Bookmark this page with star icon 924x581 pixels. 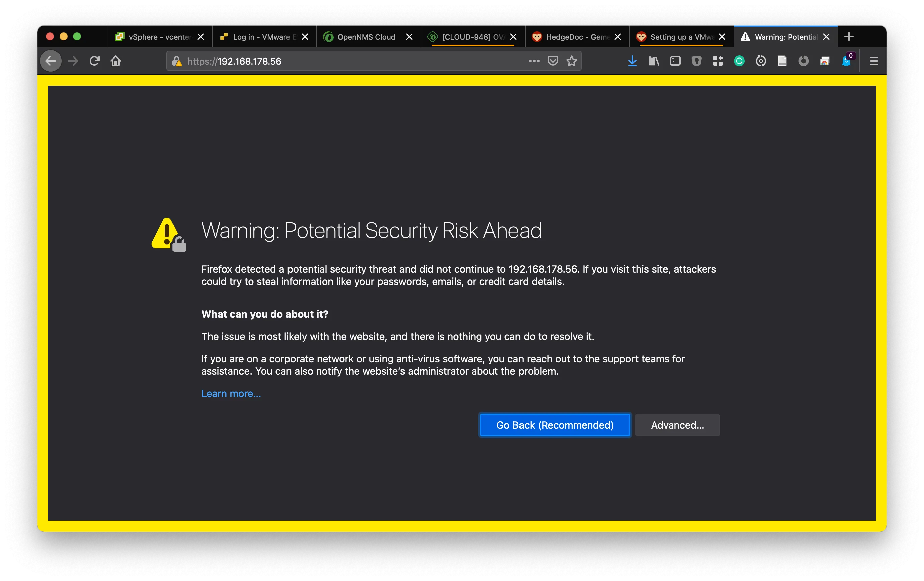pos(572,61)
